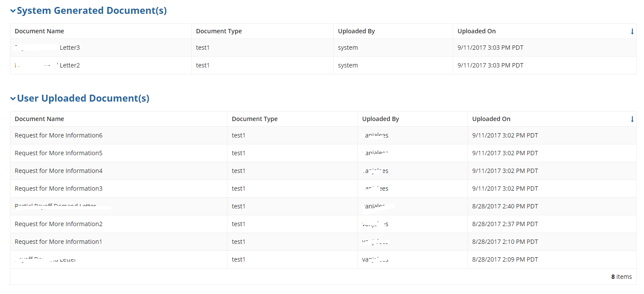This screenshot has width=644, height=294.
Task: Sort system documents by Document Type header
Action: tap(219, 31)
